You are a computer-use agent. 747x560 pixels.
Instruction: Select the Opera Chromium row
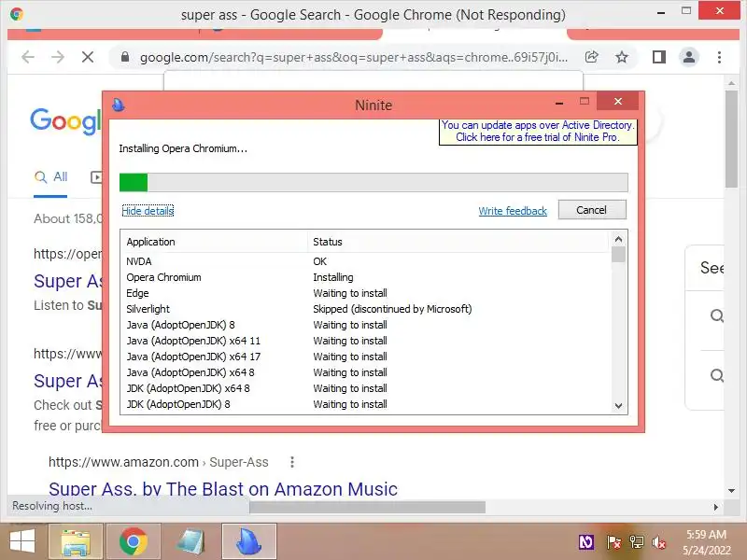[x=365, y=277]
